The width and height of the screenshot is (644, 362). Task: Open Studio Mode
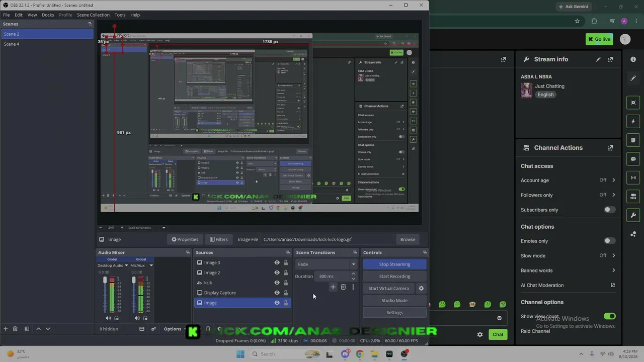pos(394,301)
